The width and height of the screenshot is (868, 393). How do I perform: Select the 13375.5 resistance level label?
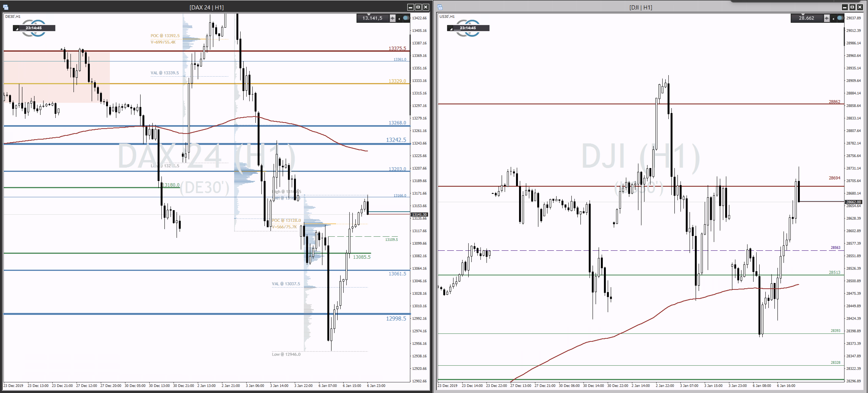[397, 48]
